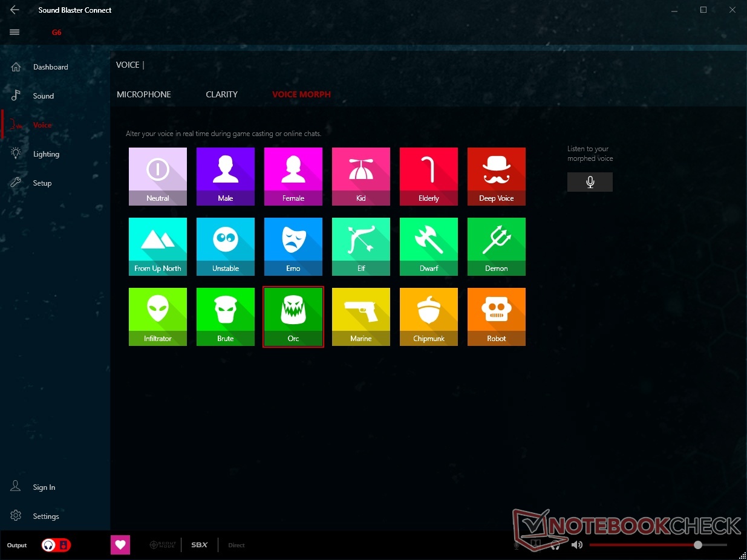
Task: Enable Scout Mode in the bottom bar
Action: (162, 545)
